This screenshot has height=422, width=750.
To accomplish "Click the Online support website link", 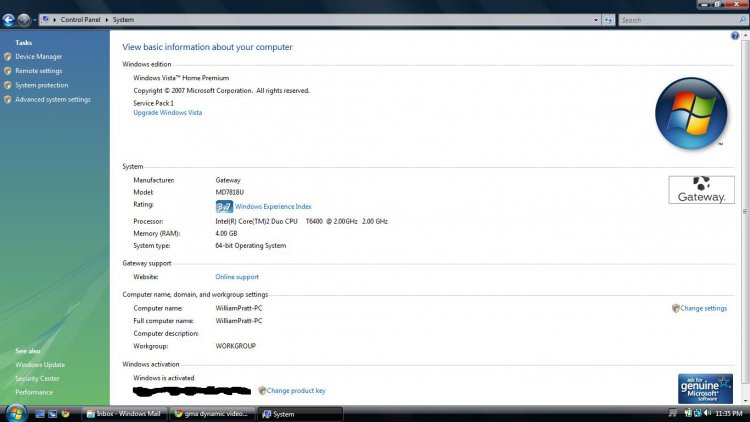I will 237,277.
